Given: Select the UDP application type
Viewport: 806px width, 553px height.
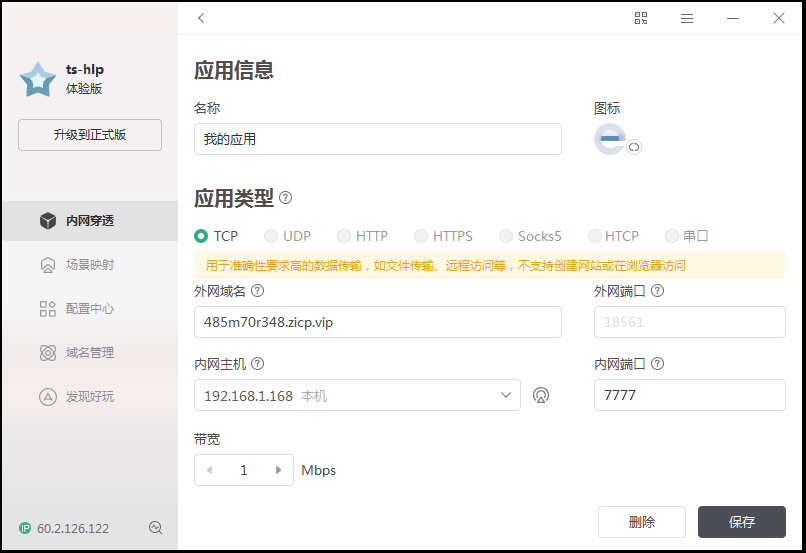Looking at the screenshot, I should (x=287, y=236).
